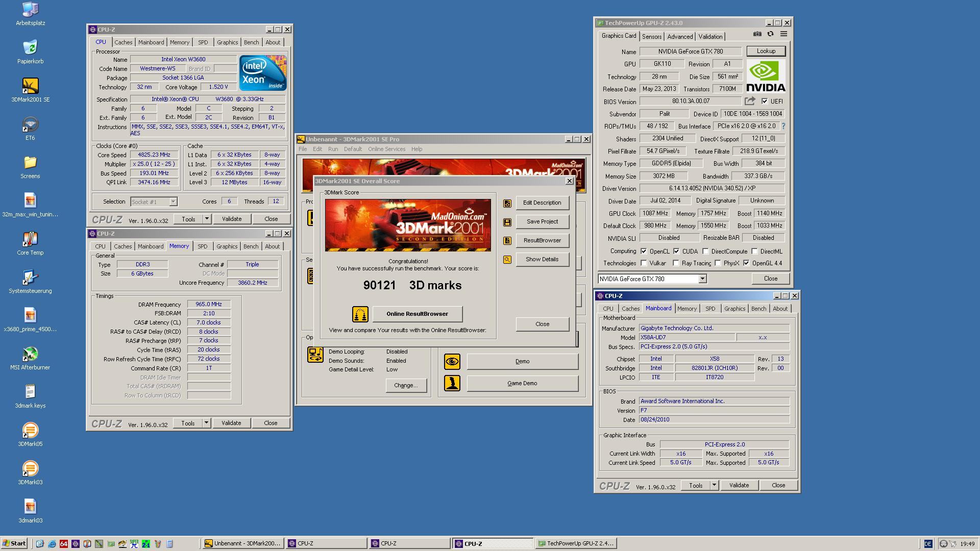Viewport: 980px width, 551px height.
Task: Toggle the Ray Tracing checkbox
Action: click(x=676, y=263)
